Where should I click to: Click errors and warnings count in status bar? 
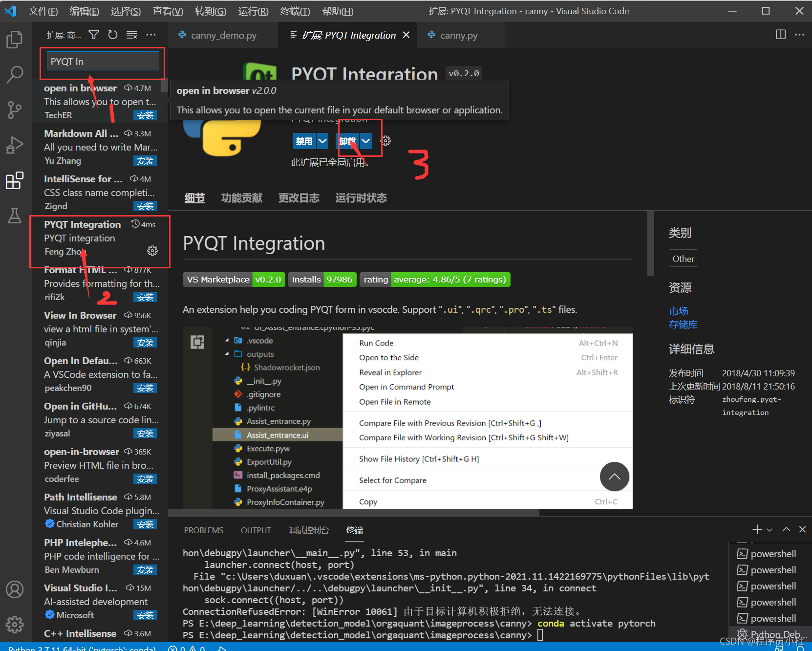coord(187,648)
